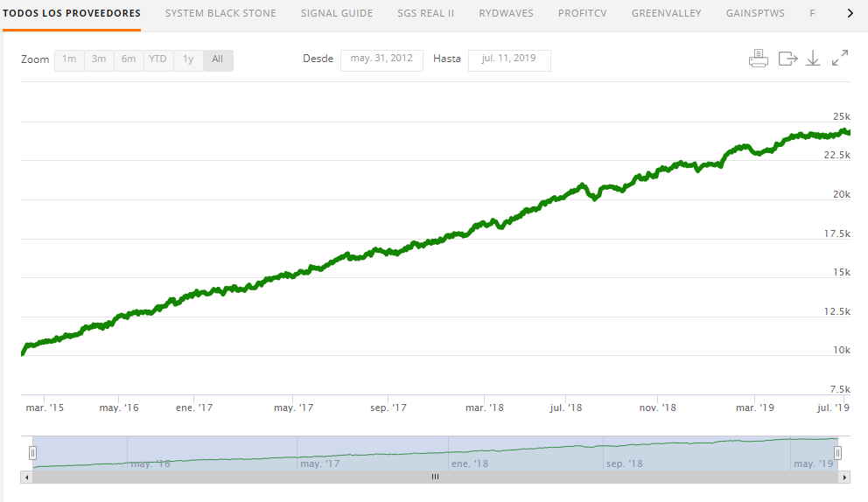Select the All zoom button

pos(218,59)
